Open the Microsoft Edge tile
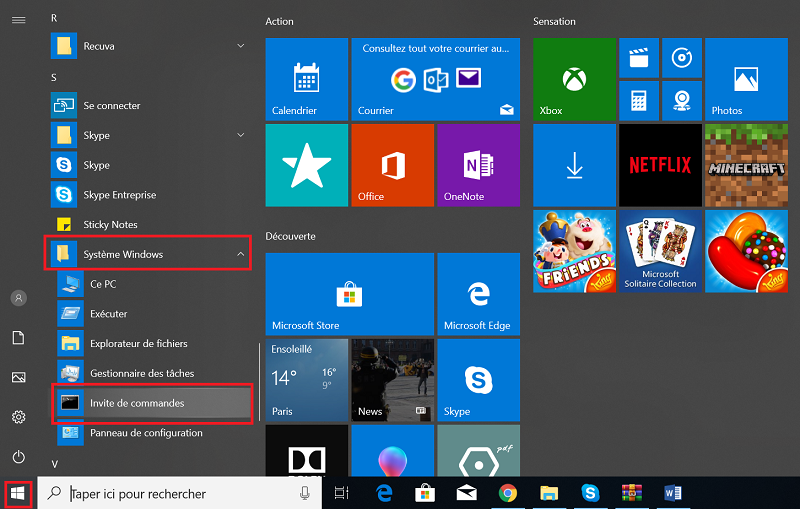 (479, 294)
